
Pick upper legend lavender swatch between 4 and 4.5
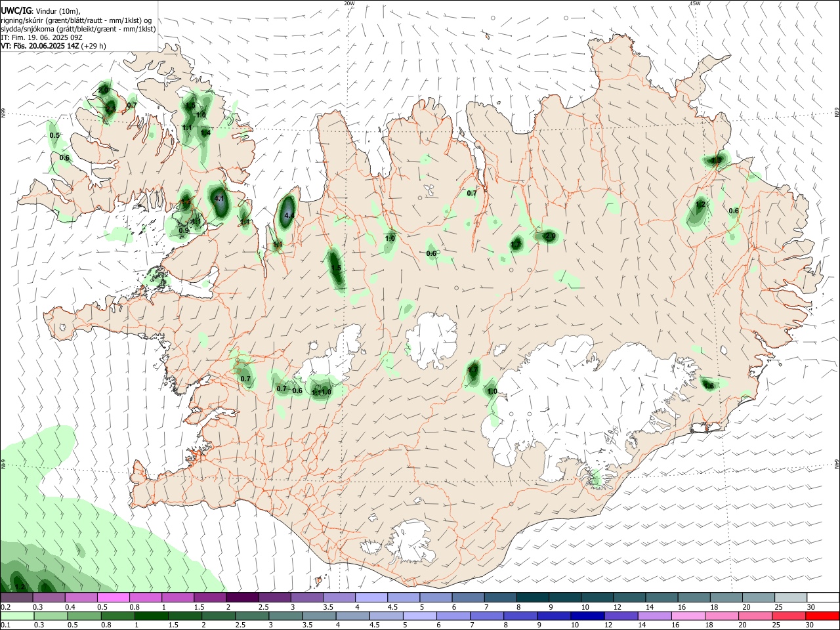tap(371, 598)
